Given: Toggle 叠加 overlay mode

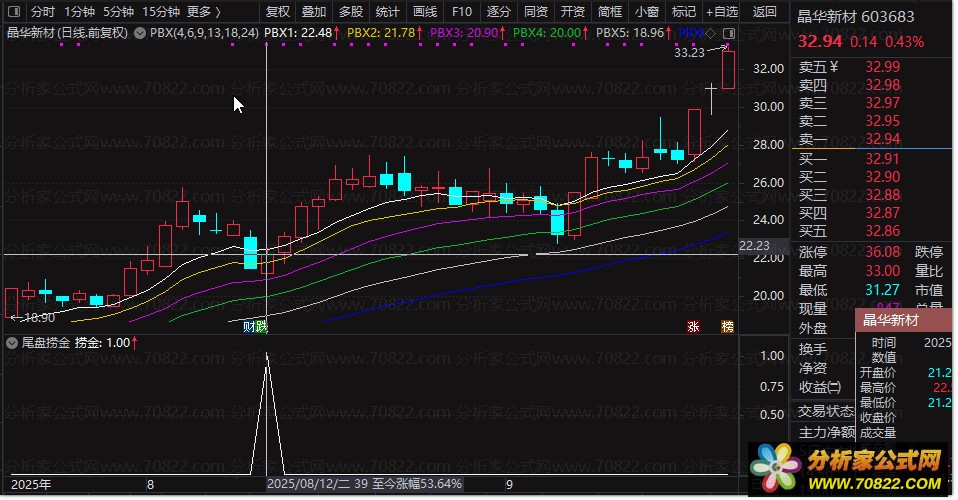Looking at the screenshot, I should (x=314, y=12).
